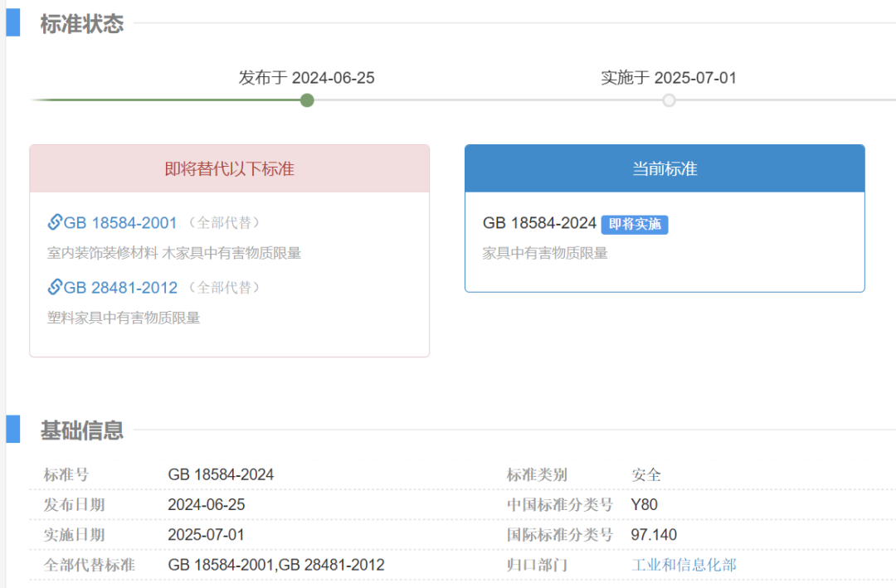896x588 pixels.
Task: Click the 发布于 2024-06-25 timeline label
Action: [306, 78]
